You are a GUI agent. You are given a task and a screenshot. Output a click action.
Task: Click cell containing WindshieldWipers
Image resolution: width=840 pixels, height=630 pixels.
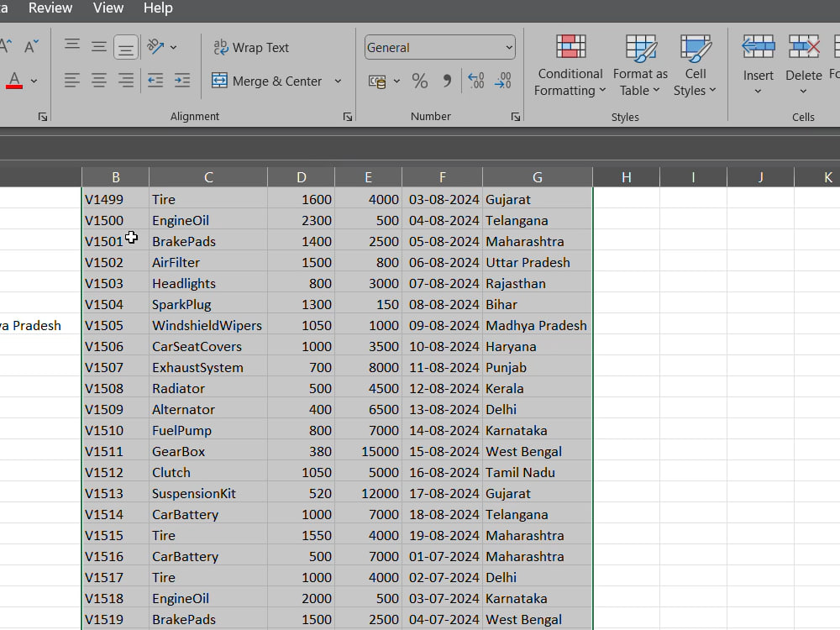pyautogui.click(x=208, y=325)
